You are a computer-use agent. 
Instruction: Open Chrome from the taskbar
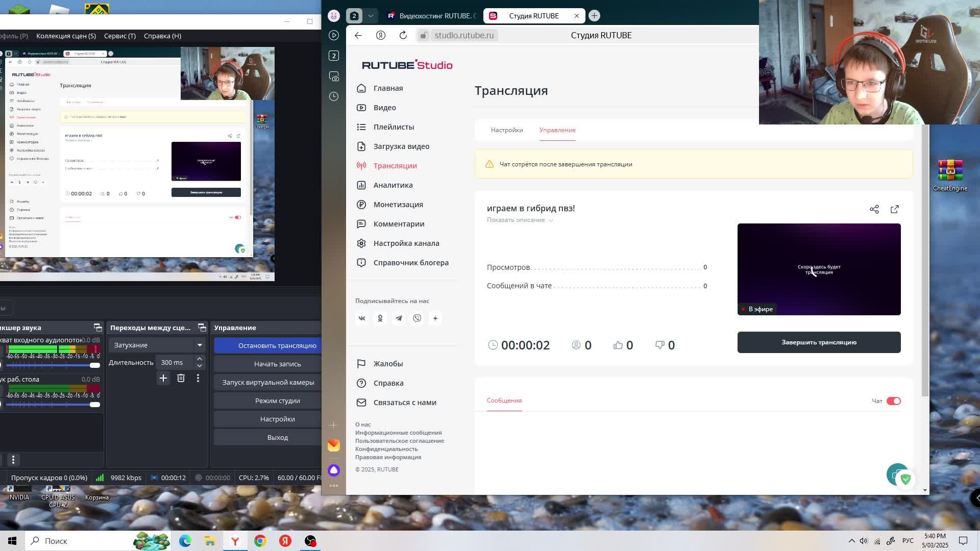(260, 541)
